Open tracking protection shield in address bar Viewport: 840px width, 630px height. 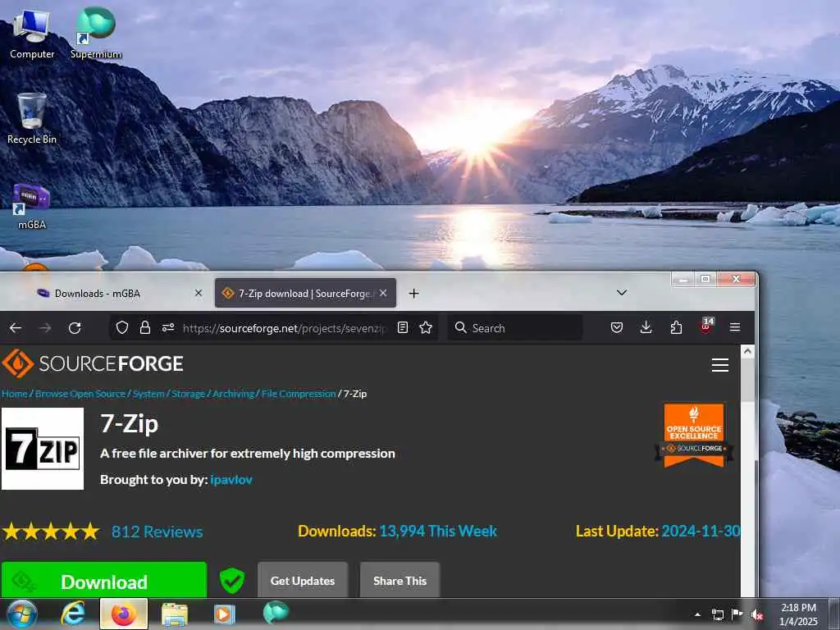122,327
